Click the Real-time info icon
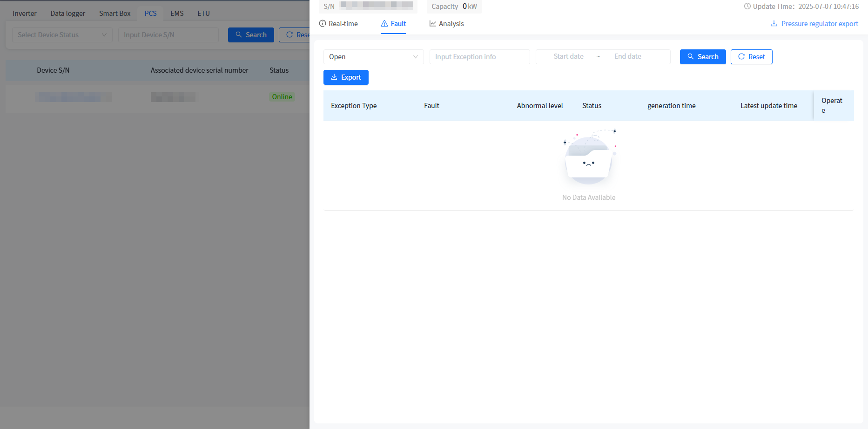The height and width of the screenshot is (429, 868). [x=323, y=24]
